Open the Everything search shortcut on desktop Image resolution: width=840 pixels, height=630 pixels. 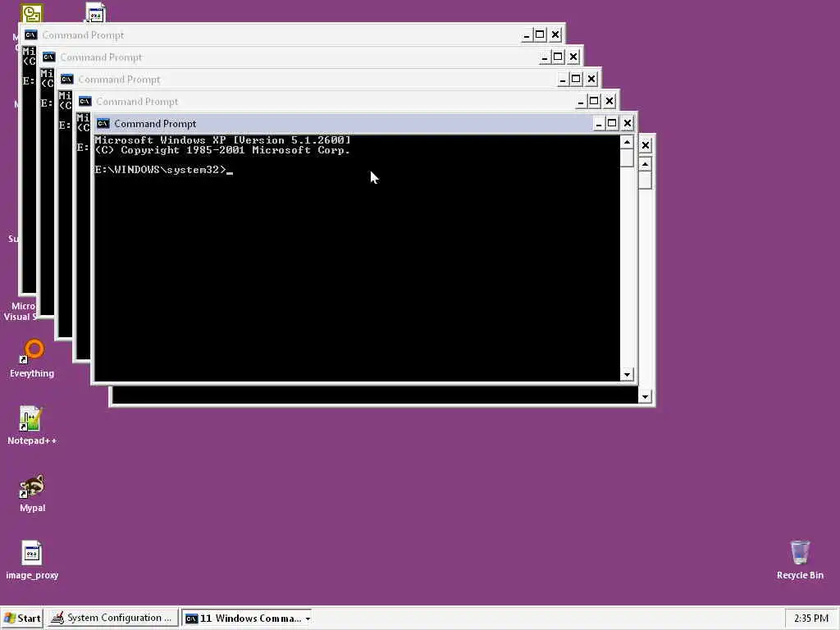(32, 358)
